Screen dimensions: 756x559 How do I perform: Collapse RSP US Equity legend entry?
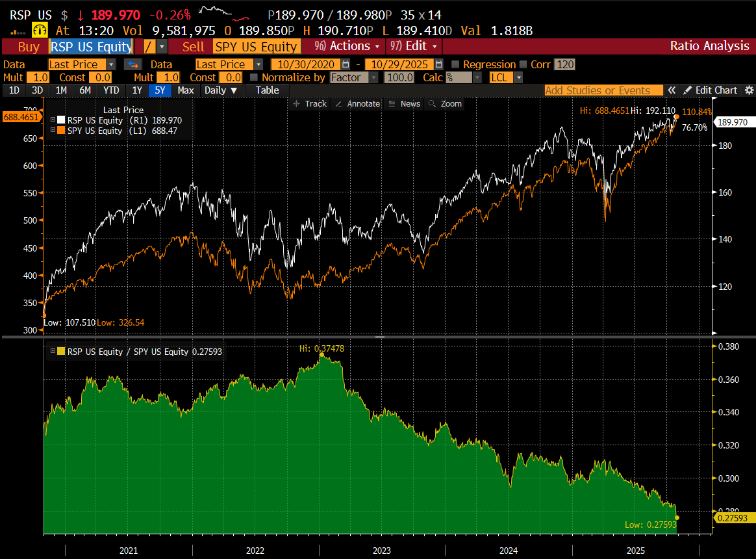(53, 120)
